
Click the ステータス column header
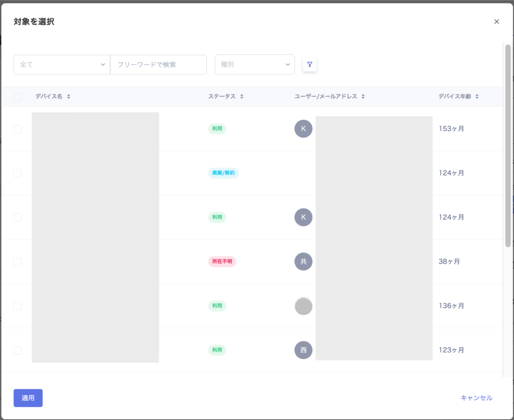pyautogui.click(x=222, y=97)
